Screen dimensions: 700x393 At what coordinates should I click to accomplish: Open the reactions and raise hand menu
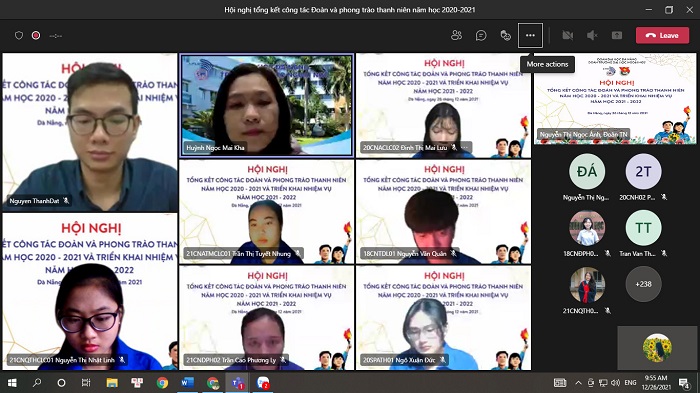[505, 35]
